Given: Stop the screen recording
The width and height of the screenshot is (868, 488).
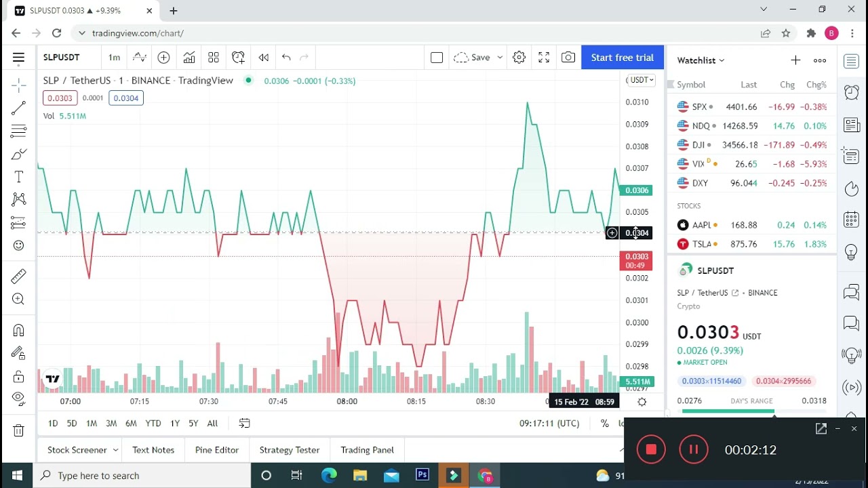Looking at the screenshot, I should pyautogui.click(x=651, y=449).
